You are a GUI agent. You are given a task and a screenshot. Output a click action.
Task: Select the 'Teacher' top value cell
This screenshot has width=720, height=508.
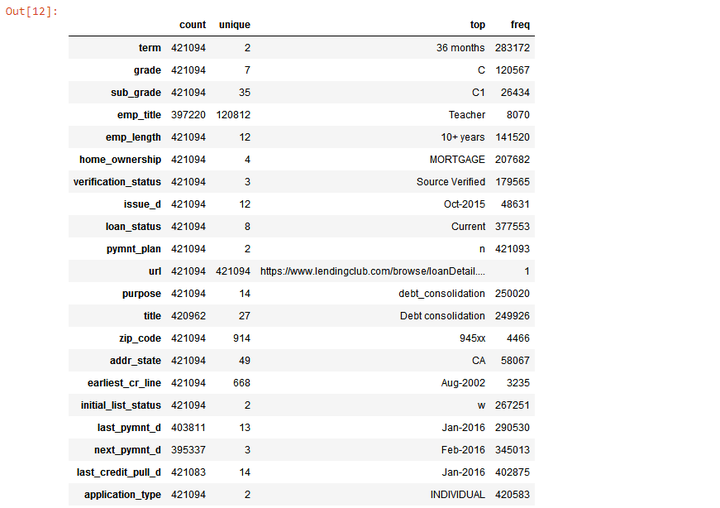466,115
